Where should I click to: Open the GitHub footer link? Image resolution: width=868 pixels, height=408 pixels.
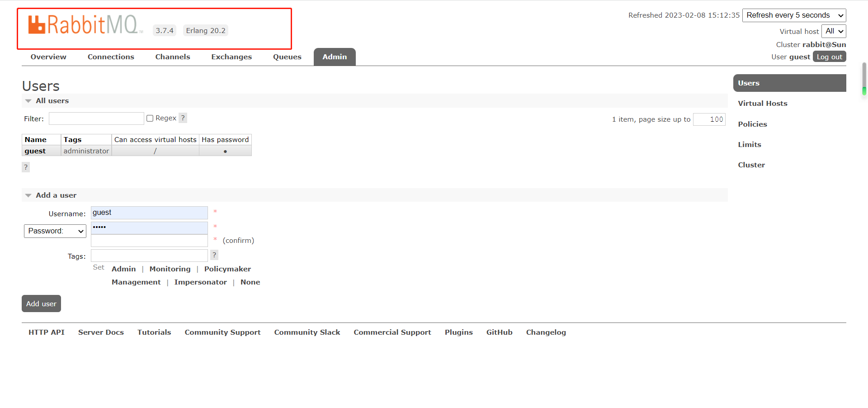[x=499, y=332]
